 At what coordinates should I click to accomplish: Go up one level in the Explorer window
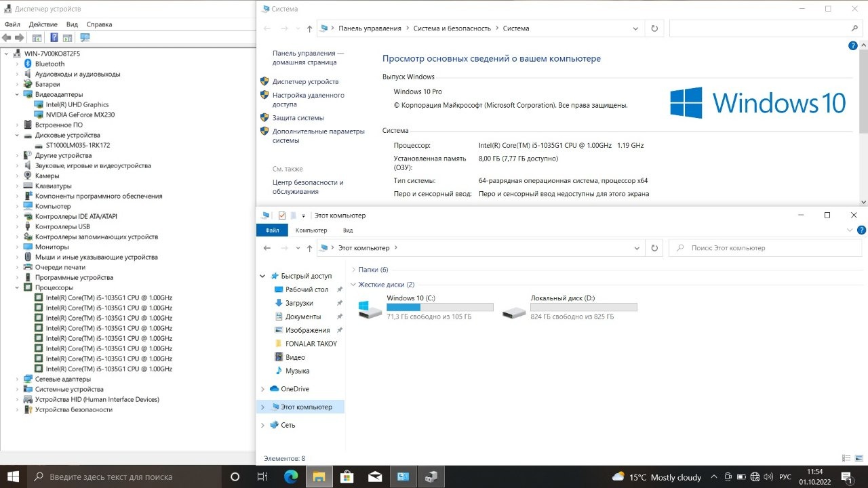[x=309, y=248]
